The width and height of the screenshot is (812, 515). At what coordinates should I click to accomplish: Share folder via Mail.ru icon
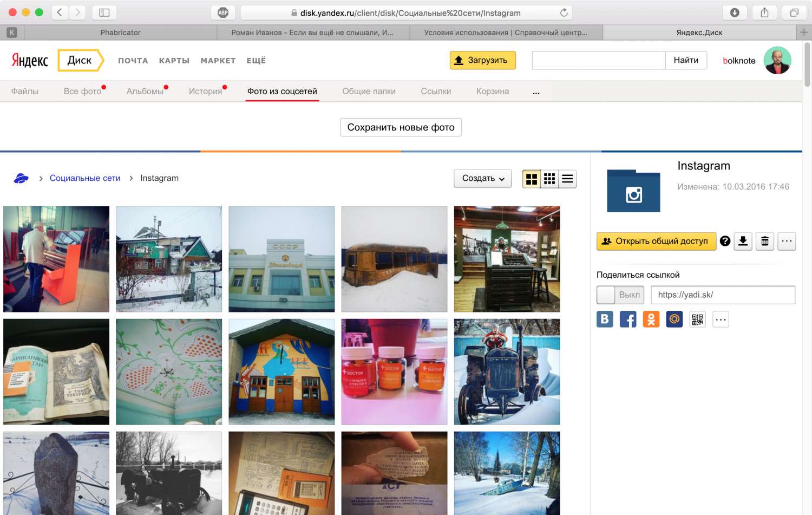[x=675, y=319]
